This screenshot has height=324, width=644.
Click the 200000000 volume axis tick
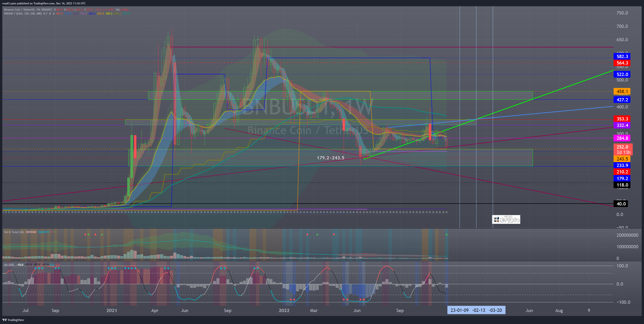[627, 235]
